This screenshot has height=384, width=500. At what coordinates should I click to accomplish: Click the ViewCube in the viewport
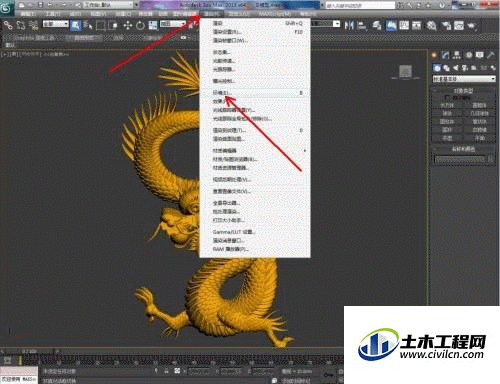pos(405,72)
